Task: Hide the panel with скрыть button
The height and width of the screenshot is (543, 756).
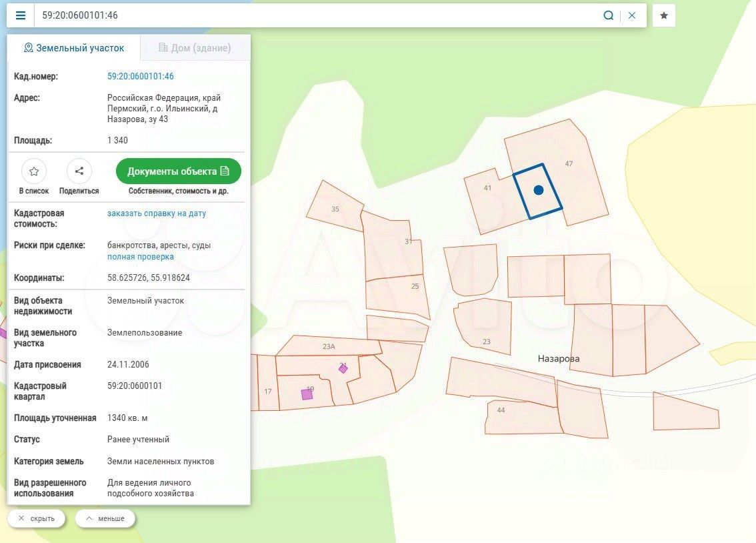Action: 36,518
